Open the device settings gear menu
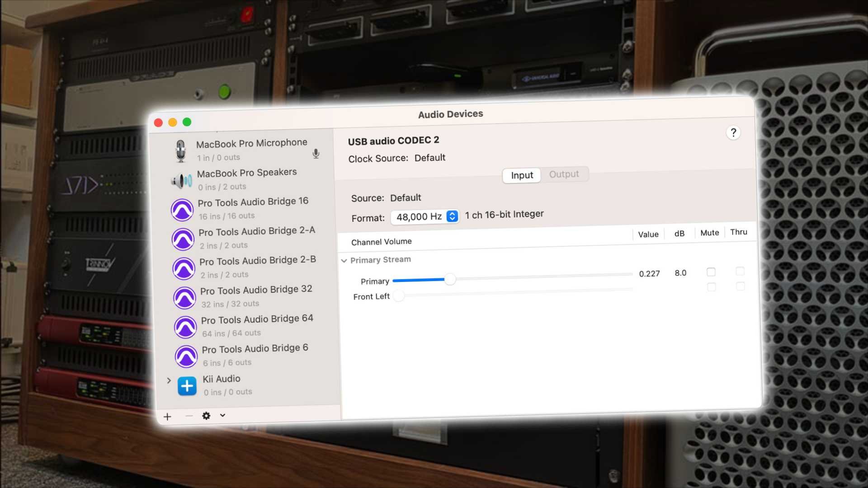 tap(207, 416)
